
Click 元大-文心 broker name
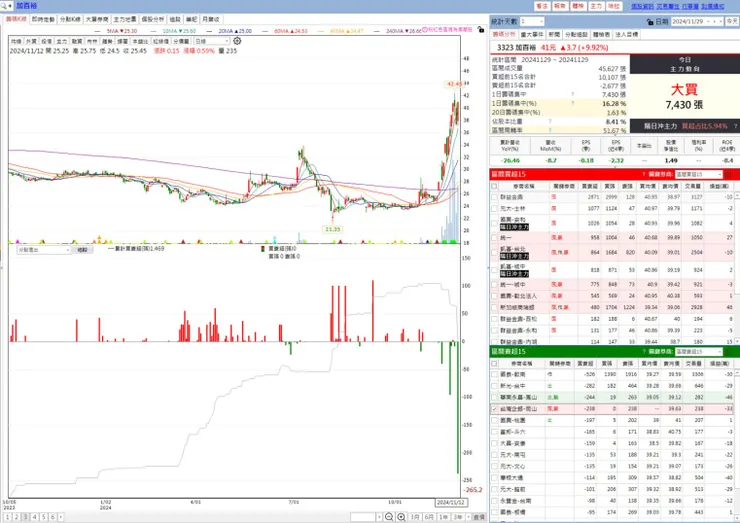click(x=513, y=466)
